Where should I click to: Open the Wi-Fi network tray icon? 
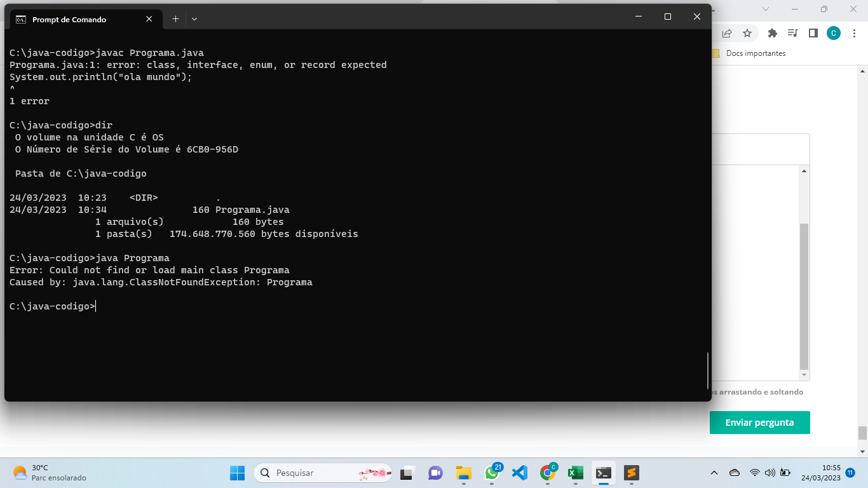pos(755,473)
